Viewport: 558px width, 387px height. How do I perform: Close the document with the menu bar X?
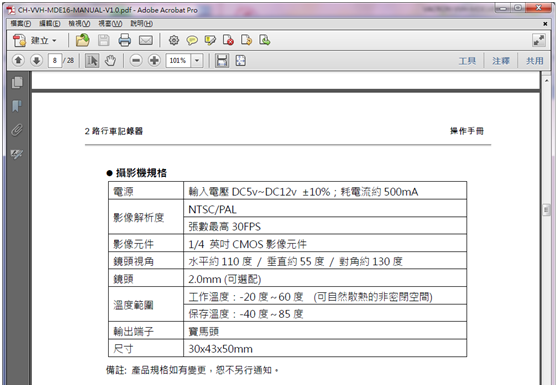point(545,24)
